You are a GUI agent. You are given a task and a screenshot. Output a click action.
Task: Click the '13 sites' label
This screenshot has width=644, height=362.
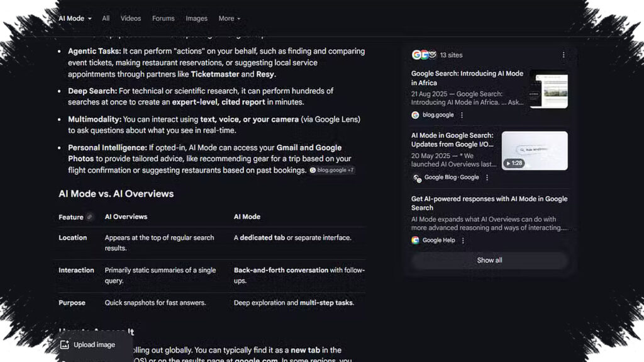451,55
